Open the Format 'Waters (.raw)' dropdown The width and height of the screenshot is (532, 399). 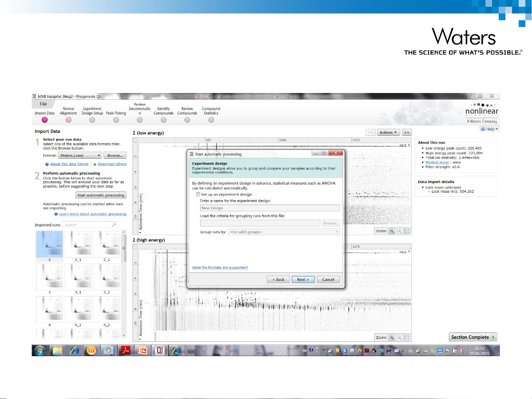click(x=80, y=155)
